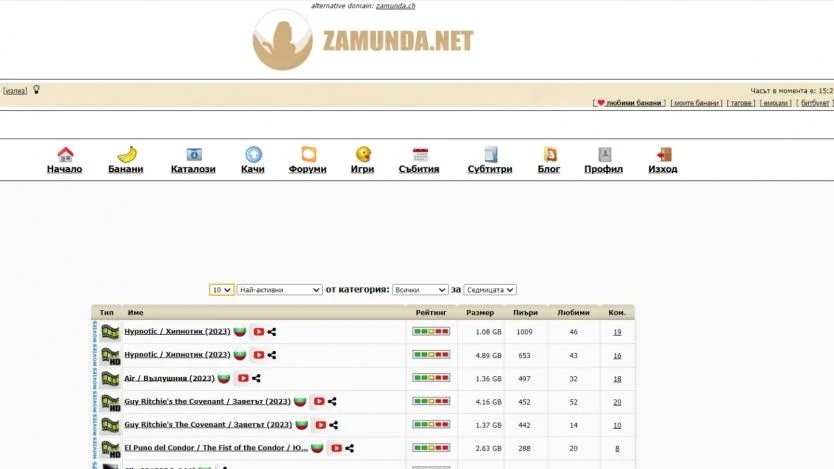Screen dimensions: 834x469
Task: Open Air / Въздушния (2023) title link
Action: pyautogui.click(x=169, y=378)
